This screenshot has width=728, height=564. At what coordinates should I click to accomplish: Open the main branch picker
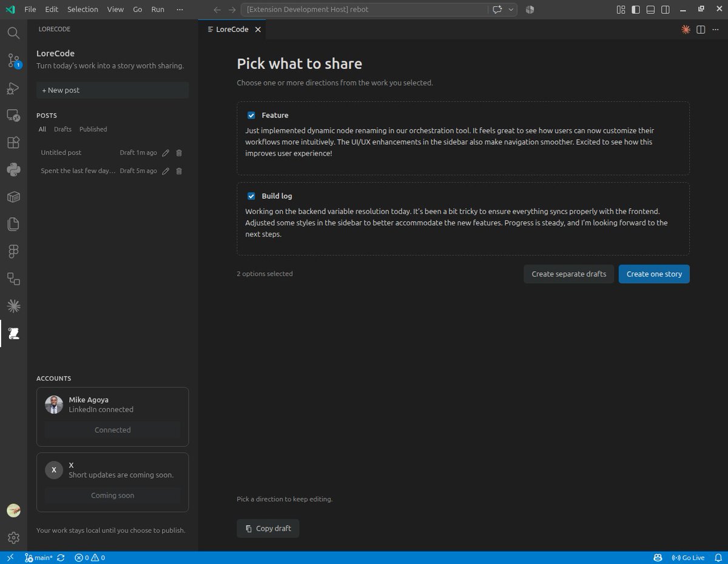pos(39,558)
